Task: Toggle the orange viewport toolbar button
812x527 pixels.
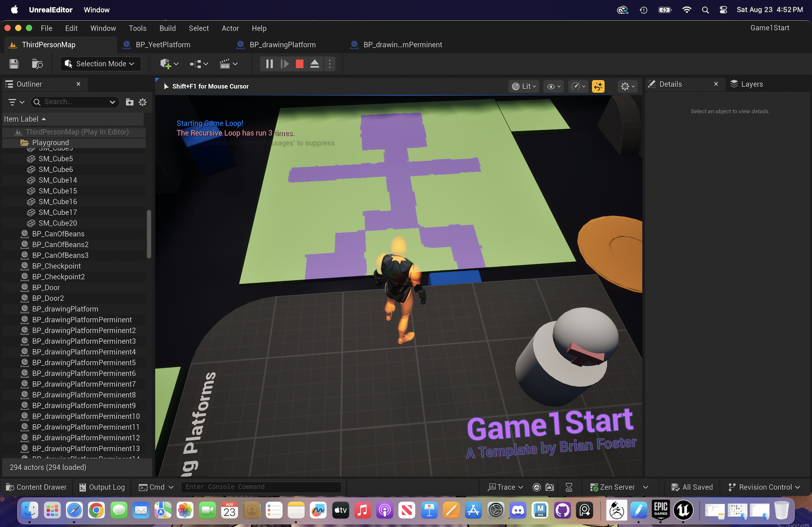Action: point(598,86)
